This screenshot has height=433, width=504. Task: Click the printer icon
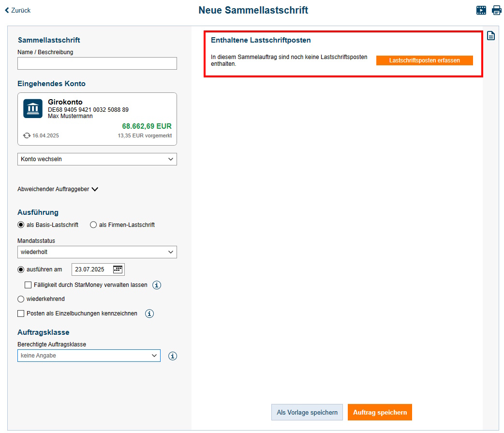coord(497,10)
